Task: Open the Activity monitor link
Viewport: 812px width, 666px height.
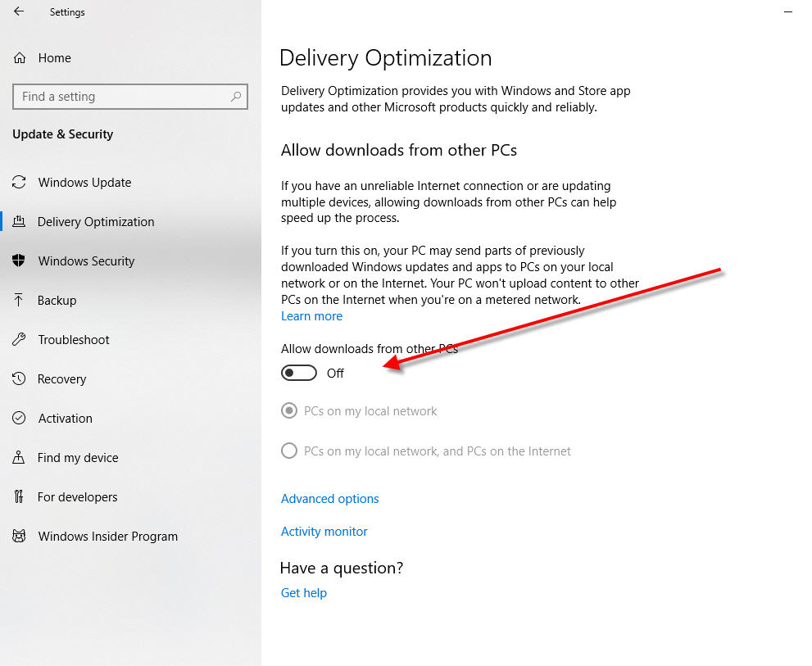Action: click(x=324, y=532)
